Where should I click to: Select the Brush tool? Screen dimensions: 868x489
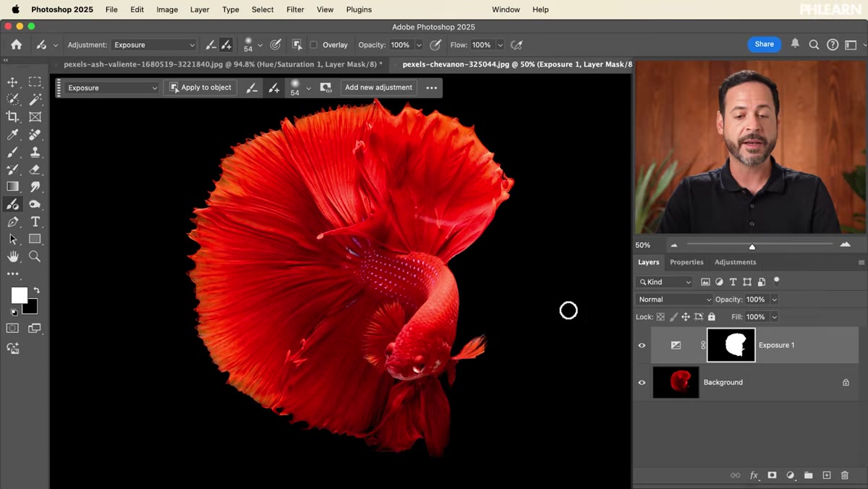pos(12,152)
